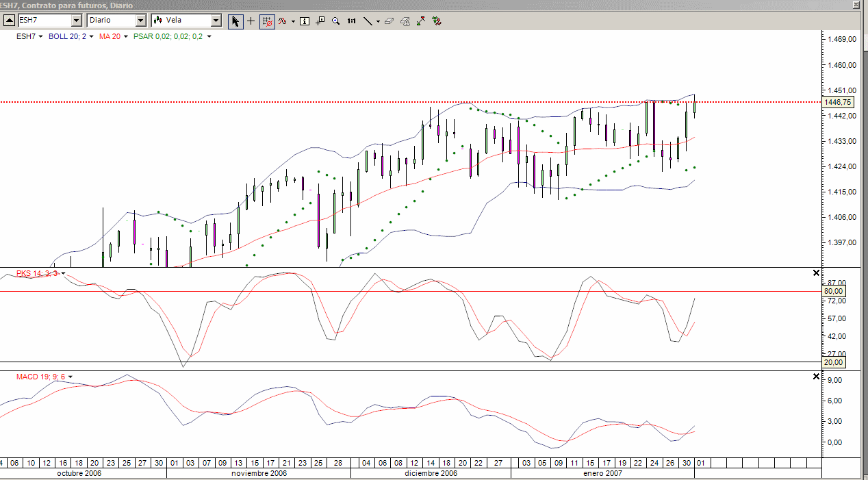This screenshot has height=480, width=868.
Task: Open the Vela chart type dropdown
Action: pos(216,21)
